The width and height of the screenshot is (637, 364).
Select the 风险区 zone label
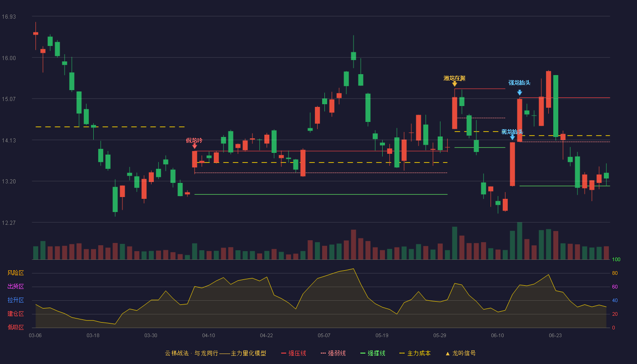15,273
